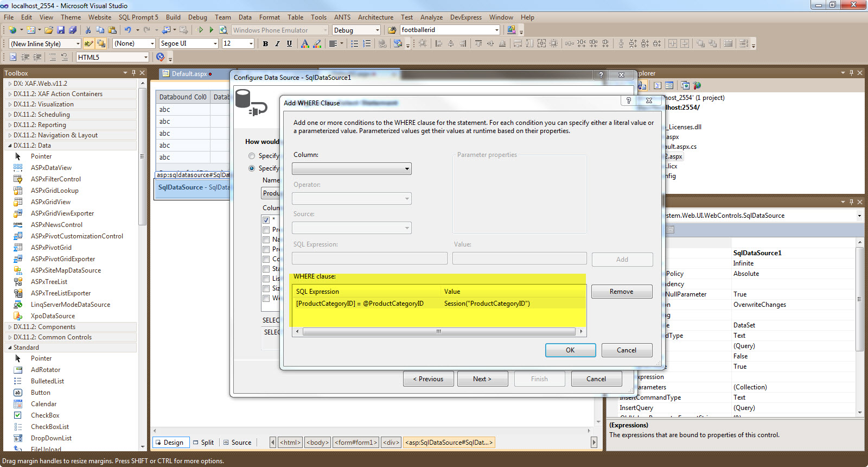Click the Copy icon in toolbar

pos(100,30)
